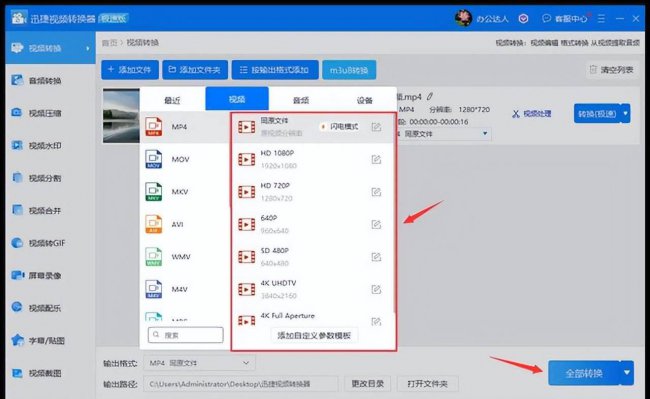Select the AVI format icon

point(153,224)
